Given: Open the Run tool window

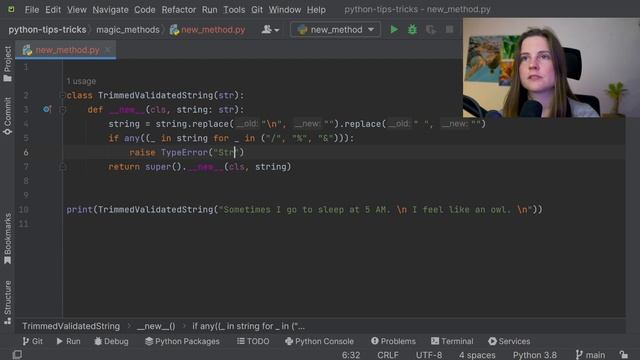Looking at the screenshot, I should pos(68,341).
